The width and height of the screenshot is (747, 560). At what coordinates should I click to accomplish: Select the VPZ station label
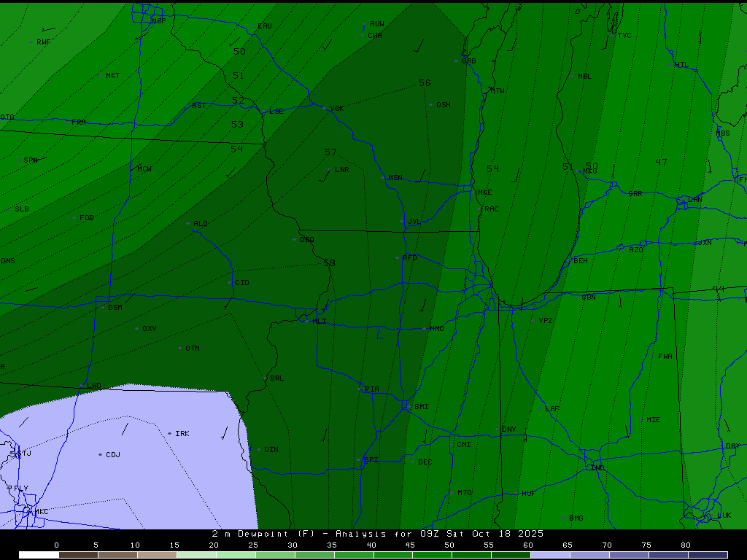546,321
